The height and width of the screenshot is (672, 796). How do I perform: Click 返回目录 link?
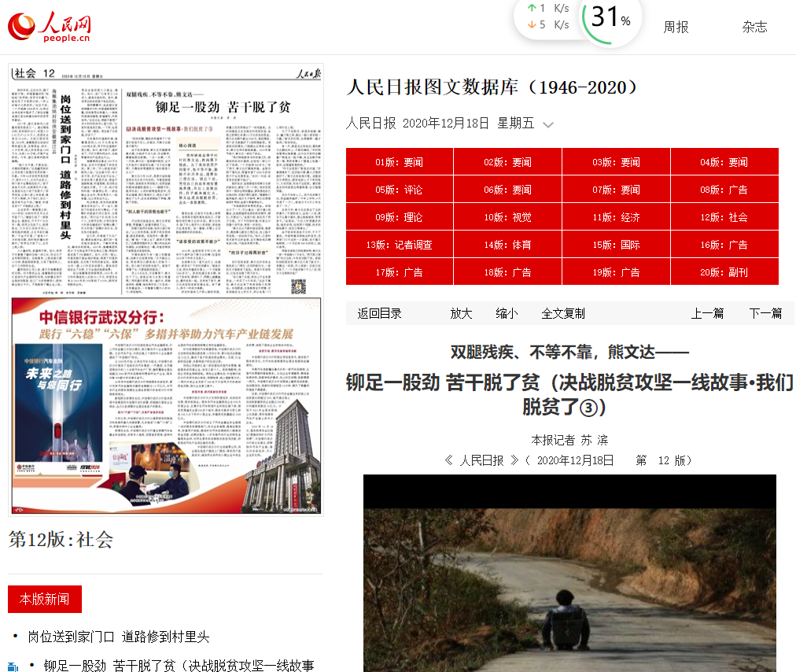point(379,313)
